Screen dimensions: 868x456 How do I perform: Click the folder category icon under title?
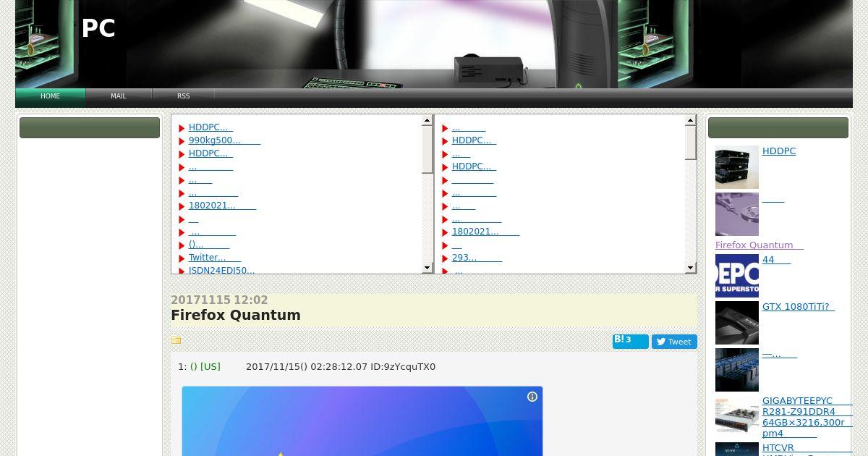click(x=176, y=340)
